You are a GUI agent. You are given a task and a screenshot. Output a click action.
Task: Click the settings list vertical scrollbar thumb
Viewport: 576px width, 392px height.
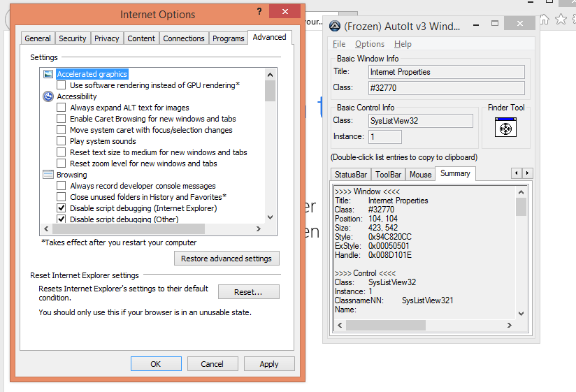tap(270, 91)
